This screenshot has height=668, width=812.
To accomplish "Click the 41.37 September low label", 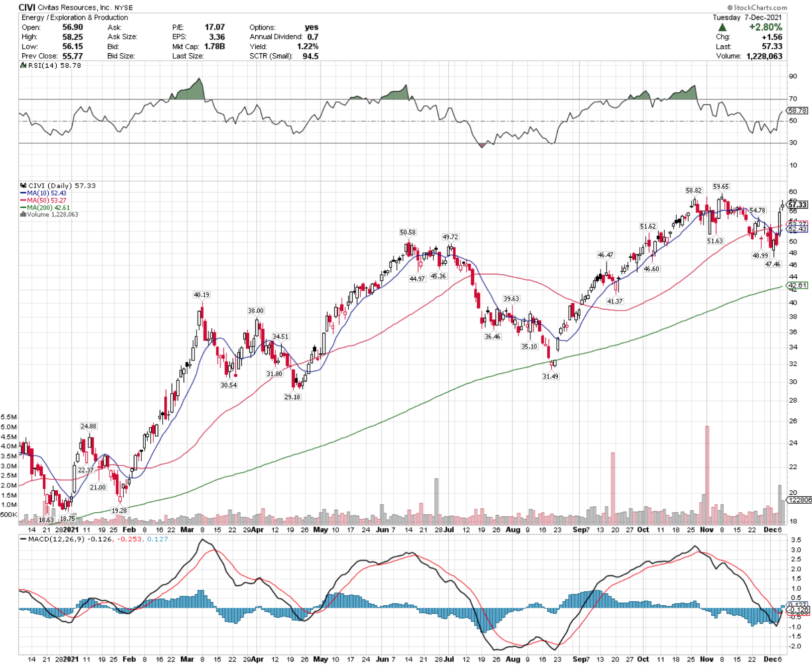I will coord(615,302).
